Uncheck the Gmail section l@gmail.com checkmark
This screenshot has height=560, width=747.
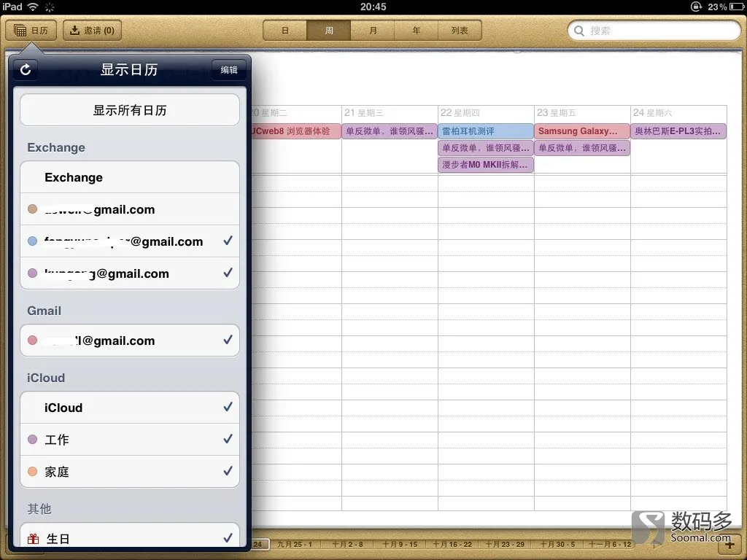click(x=228, y=340)
